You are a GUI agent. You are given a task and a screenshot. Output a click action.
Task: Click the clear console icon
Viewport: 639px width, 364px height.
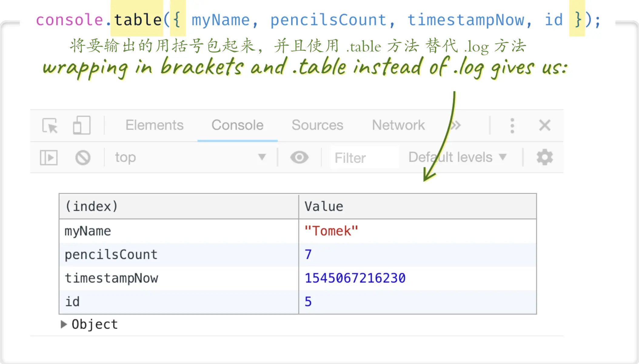click(x=83, y=157)
